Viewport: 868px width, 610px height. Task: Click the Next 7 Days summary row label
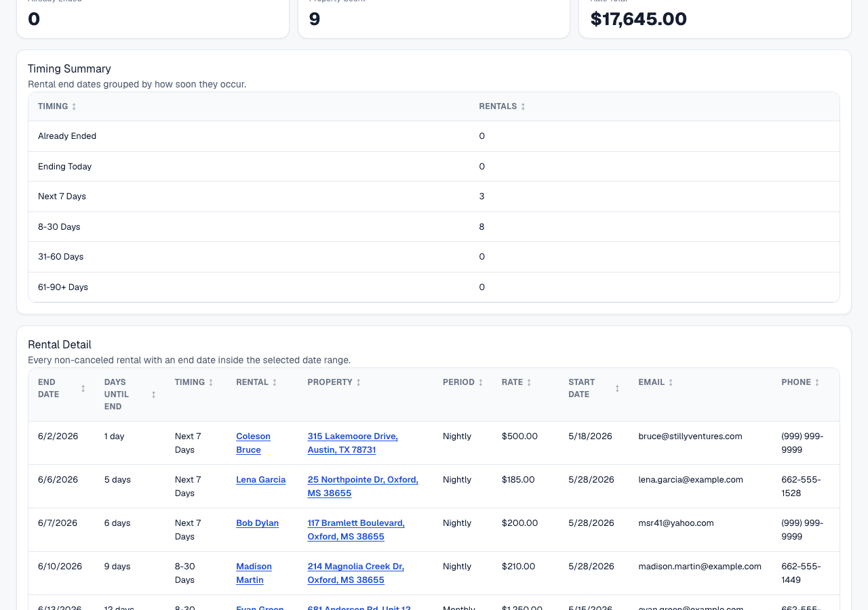pos(62,197)
